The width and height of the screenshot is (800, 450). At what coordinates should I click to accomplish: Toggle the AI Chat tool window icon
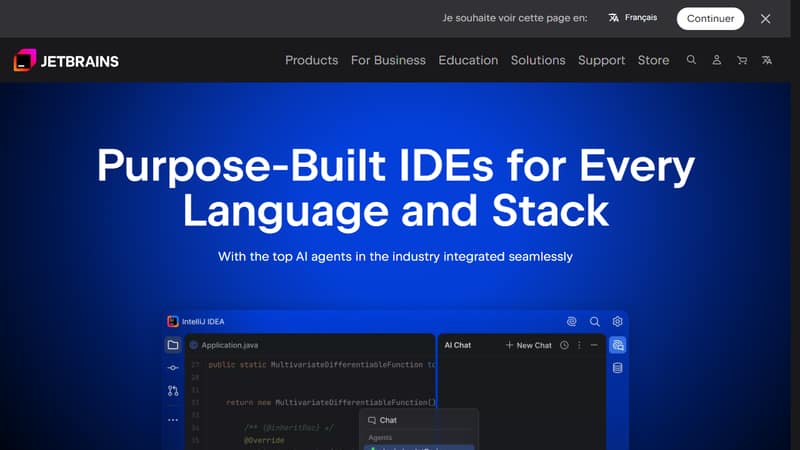point(617,345)
